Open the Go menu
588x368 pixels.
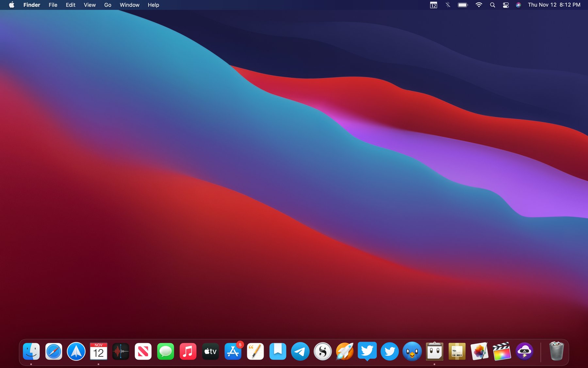coord(108,5)
